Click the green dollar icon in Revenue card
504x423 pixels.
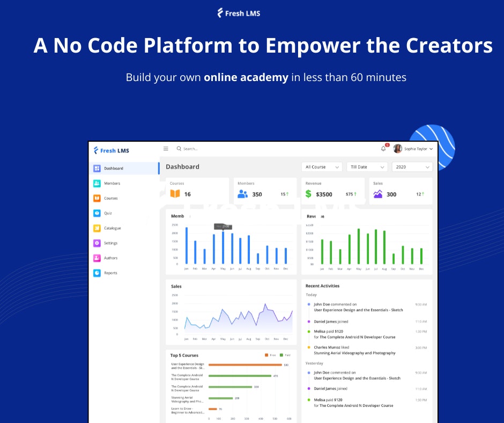[308, 194]
